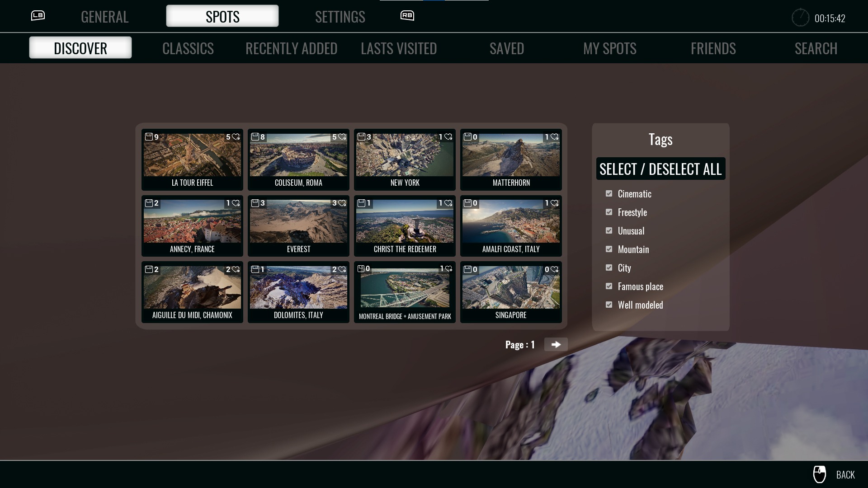Screen dimensions: 868x488
Task: Click the heart icon on Montreal Bridge card
Action: (x=448, y=268)
